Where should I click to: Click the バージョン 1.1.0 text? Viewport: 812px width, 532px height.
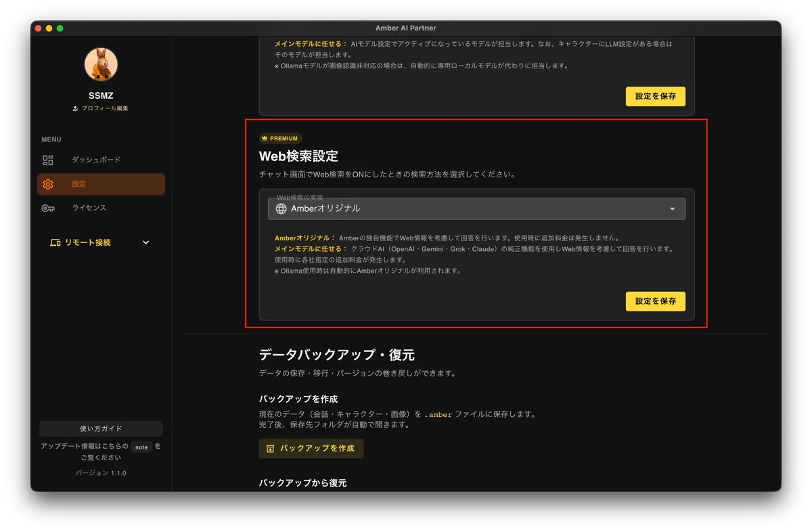point(101,473)
